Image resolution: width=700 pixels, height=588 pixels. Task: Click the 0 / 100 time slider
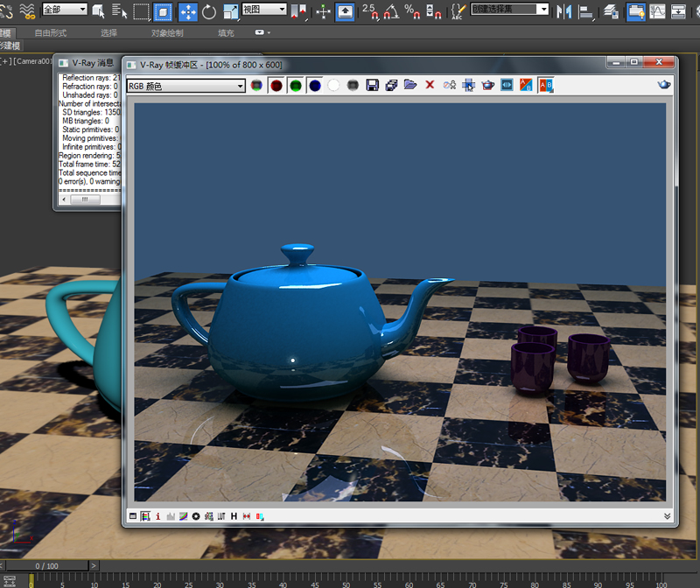click(x=46, y=566)
